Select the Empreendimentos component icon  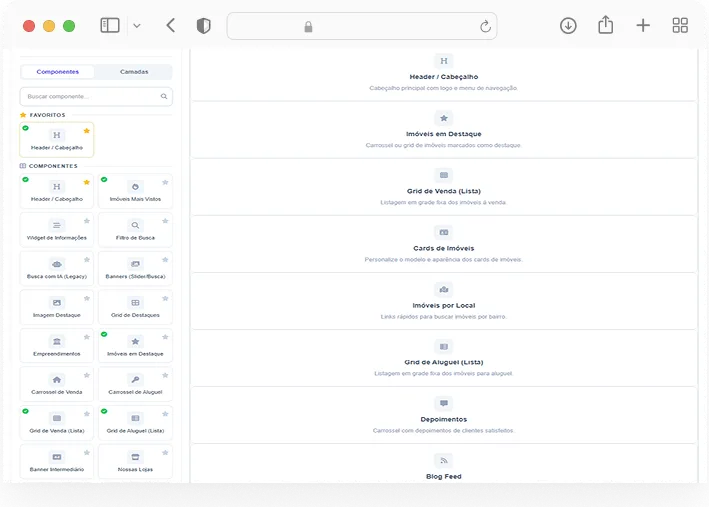pos(57,341)
